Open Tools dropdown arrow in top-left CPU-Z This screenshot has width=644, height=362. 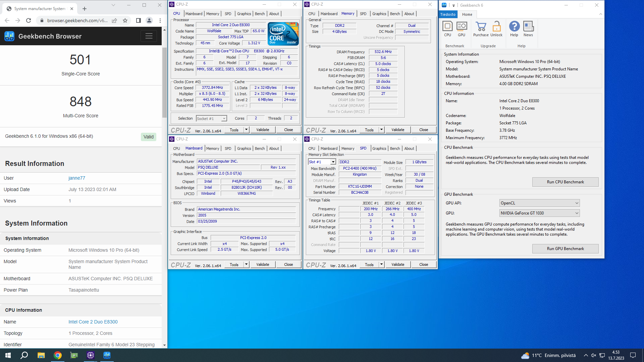point(246,130)
